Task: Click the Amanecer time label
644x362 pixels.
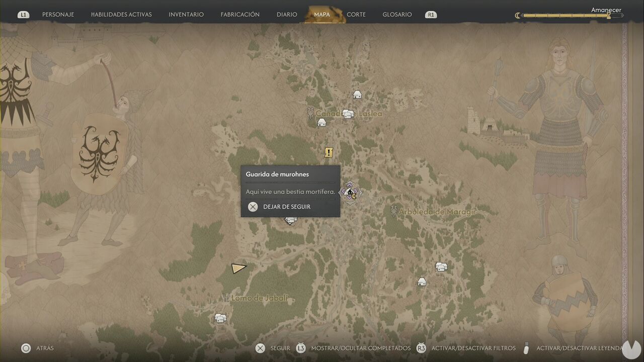Action: pos(606,10)
